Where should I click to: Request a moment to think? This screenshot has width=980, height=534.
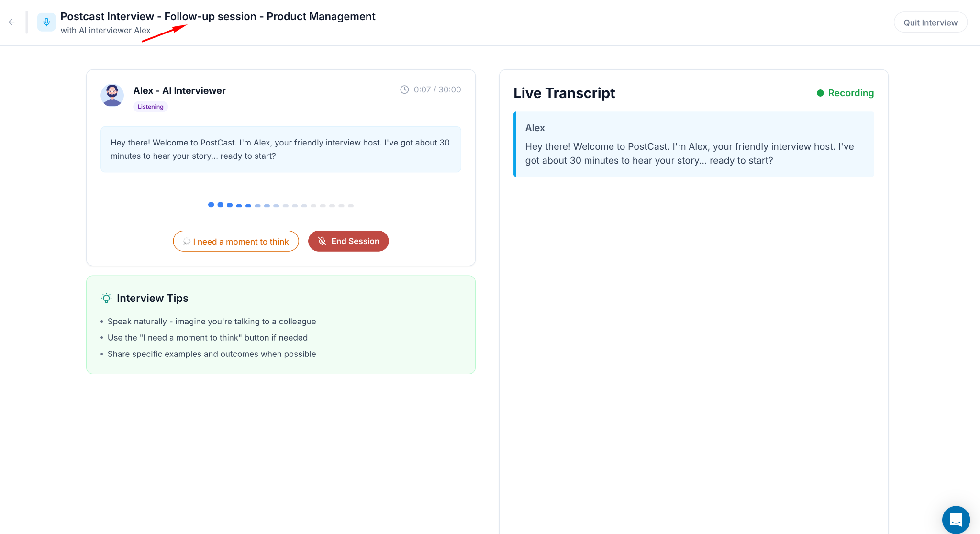[x=236, y=241]
